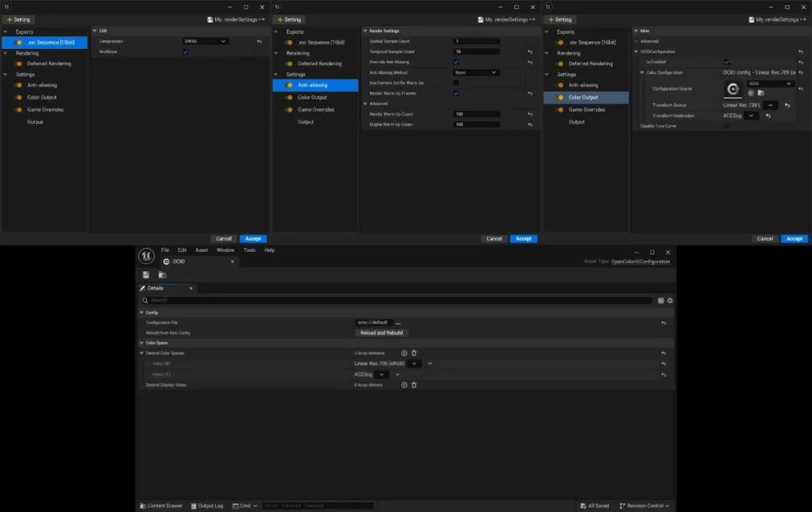Image resolution: width=812 pixels, height=512 pixels.
Task: Open Configuration Source OCIO asset dropdown
Action: click(x=770, y=84)
